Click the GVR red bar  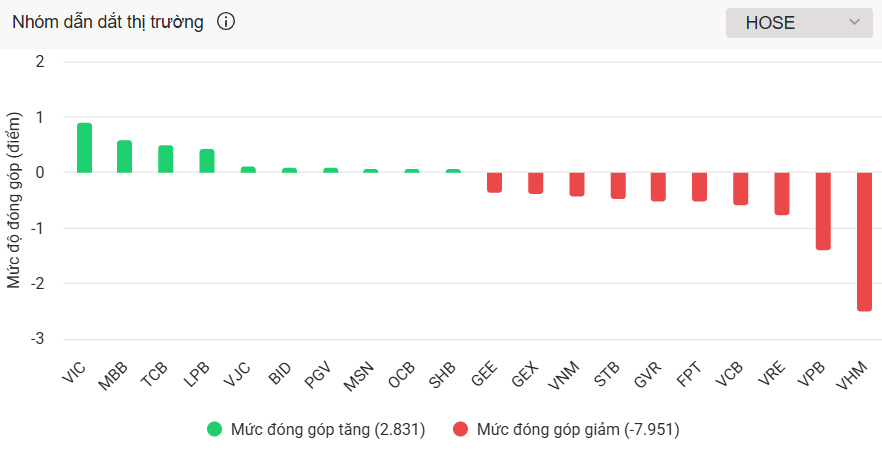pyautogui.click(x=658, y=186)
